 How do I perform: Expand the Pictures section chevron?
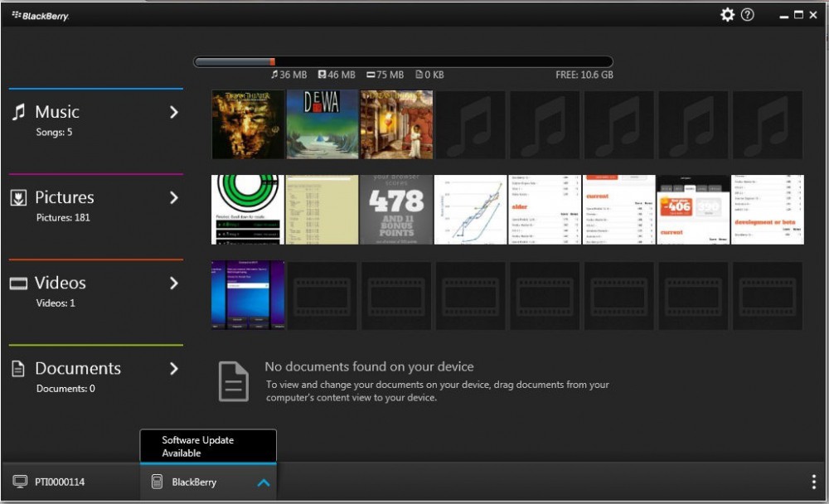pyautogui.click(x=174, y=197)
